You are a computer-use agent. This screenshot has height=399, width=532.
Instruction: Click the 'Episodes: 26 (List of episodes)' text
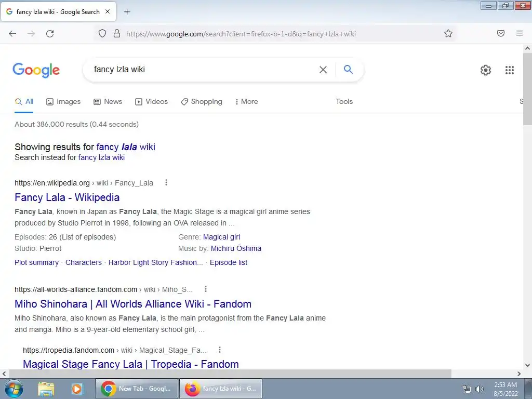tap(65, 237)
